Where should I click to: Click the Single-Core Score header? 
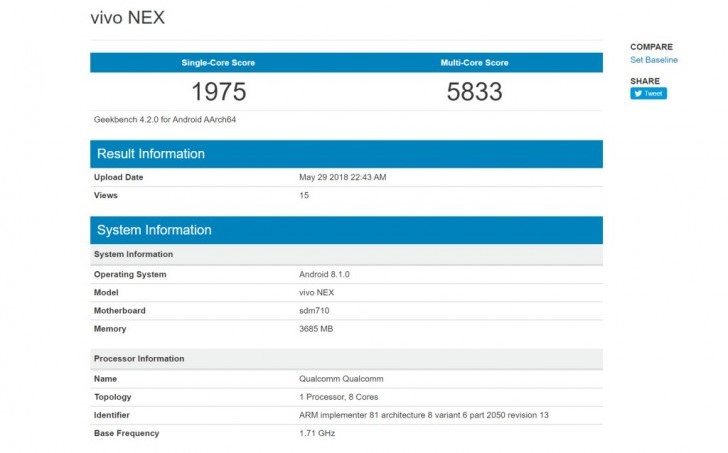pos(218,63)
